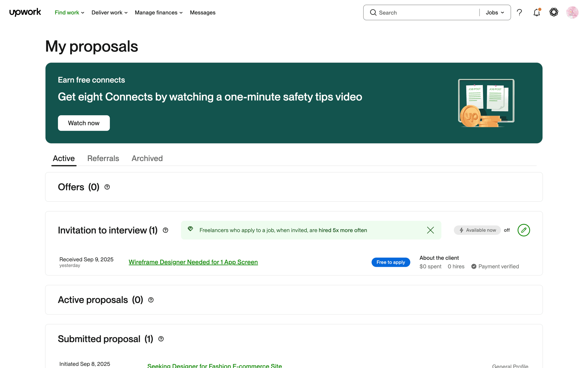The width and height of the screenshot is (588, 368).
Task: Click the Offers help info icon
Action: pyautogui.click(x=107, y=187)
